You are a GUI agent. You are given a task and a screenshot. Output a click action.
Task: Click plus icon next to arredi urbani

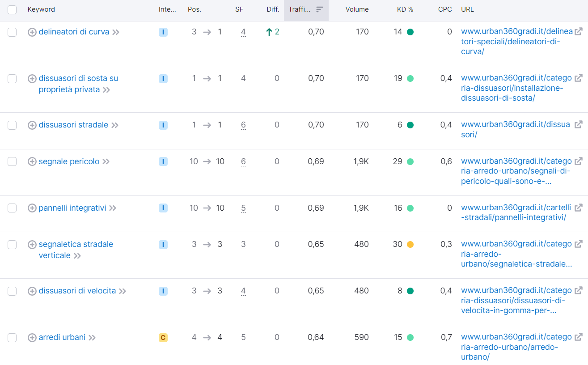pos(32,338)
